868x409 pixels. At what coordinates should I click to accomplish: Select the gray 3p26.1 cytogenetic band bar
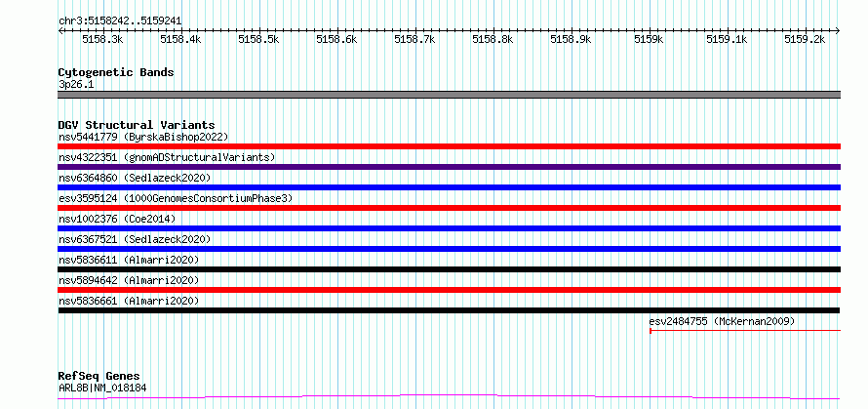pyautogui.click(x=450, y=95)
